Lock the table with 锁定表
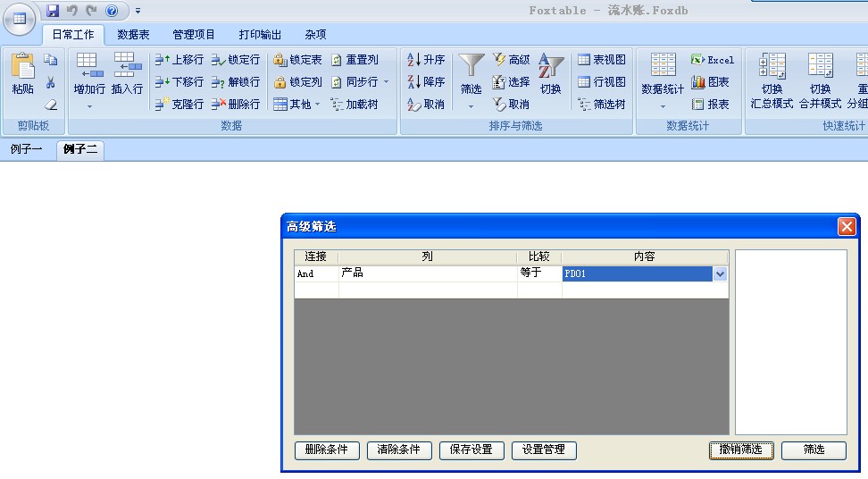Image resolution: width=868 pixels, height=479 pixels. [x=298, y=60]
